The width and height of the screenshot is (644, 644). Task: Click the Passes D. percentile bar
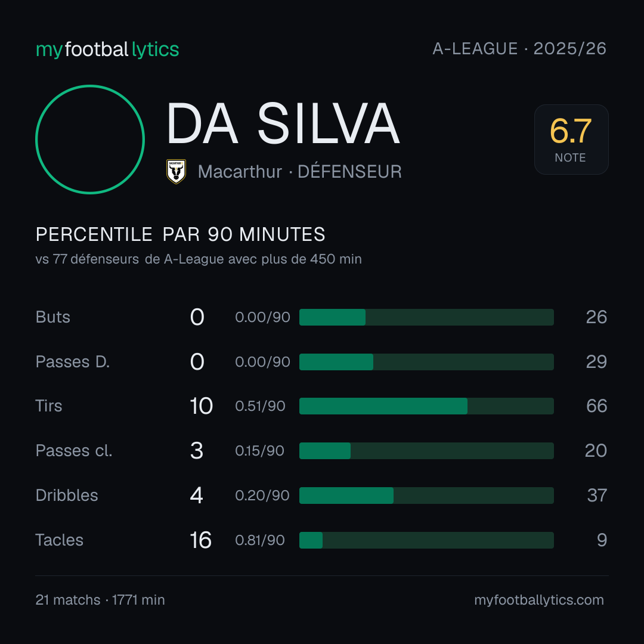click(426, 362)
